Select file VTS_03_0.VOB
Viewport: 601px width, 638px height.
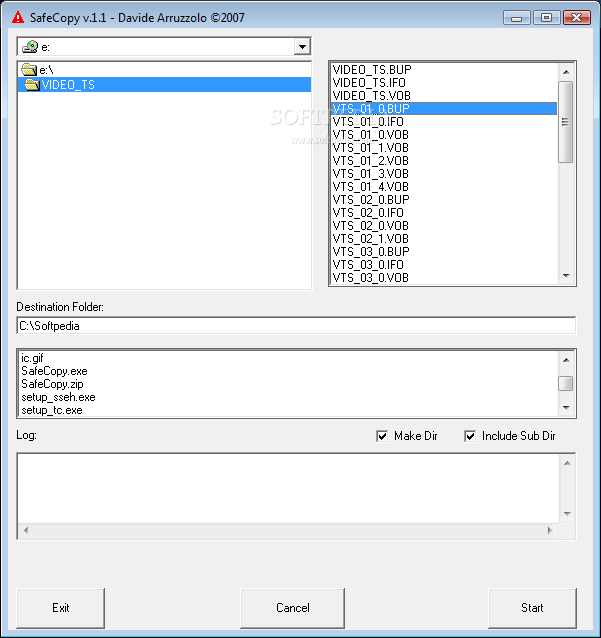444,278
